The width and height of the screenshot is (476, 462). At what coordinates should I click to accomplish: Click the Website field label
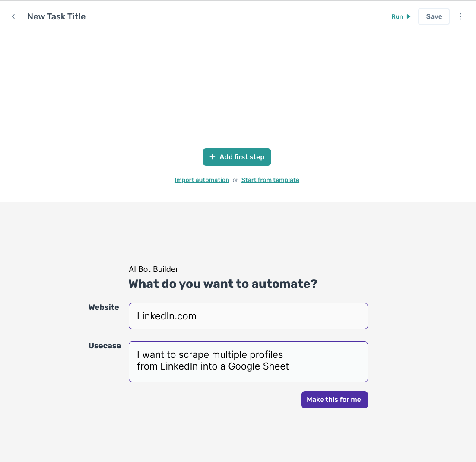104,307
